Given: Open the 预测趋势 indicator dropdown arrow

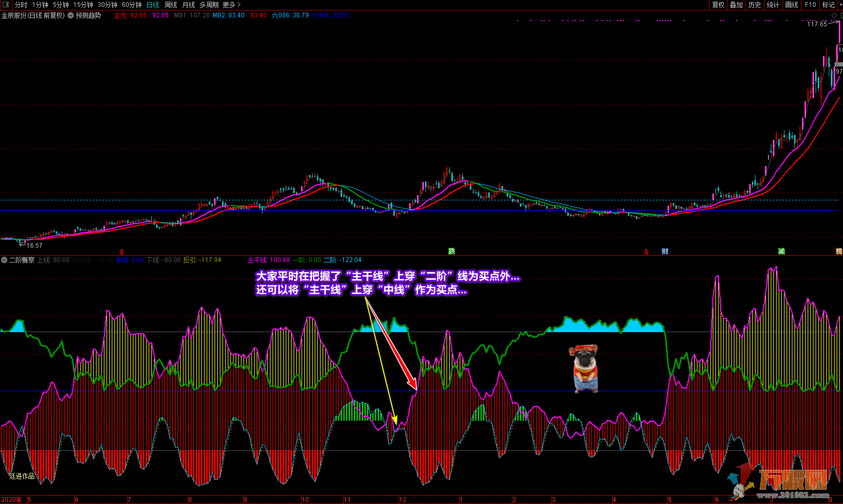Looking at the screenshot, I should [x=71, y=16].
